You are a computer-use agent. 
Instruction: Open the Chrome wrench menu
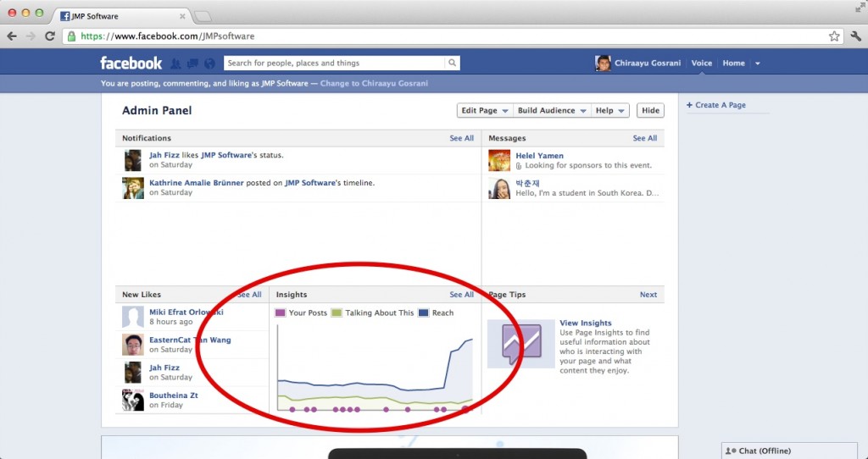click(856, 36)
